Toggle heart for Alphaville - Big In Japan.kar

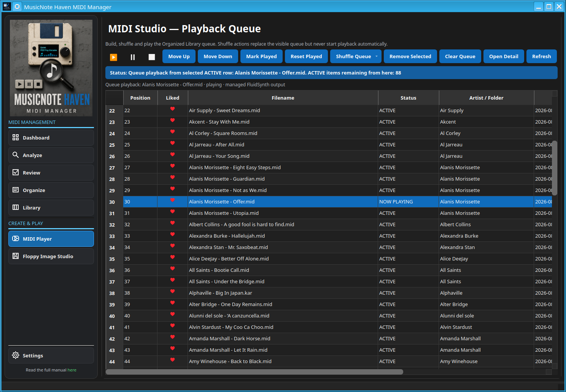pyautogui.click(x=172, y=292)
